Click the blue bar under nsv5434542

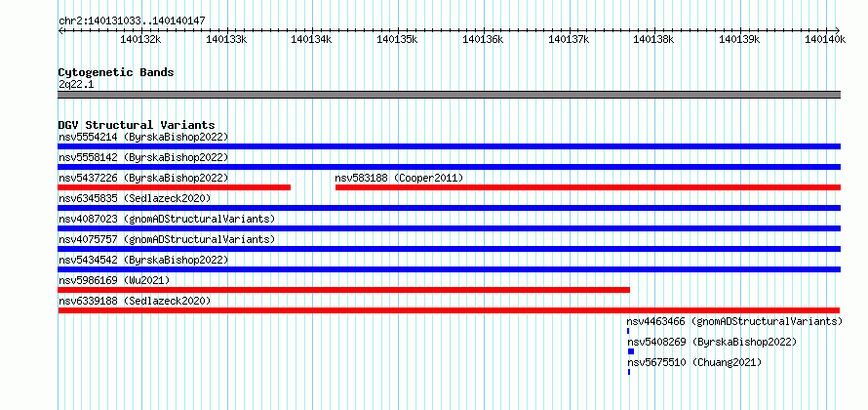(x=449, y=269)
